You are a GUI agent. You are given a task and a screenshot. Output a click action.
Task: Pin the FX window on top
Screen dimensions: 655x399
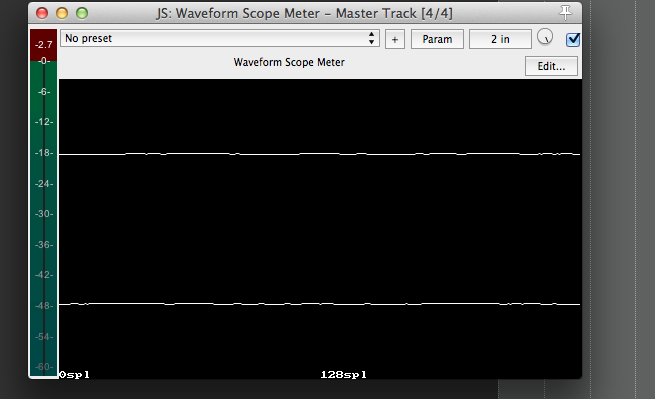pyautogui.click(x=565, y=13)
